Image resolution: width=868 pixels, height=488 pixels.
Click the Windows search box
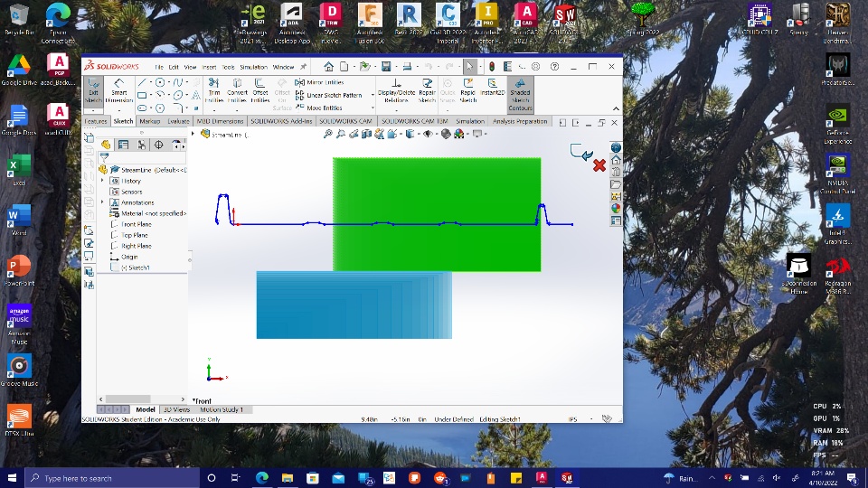click(113, 478)
